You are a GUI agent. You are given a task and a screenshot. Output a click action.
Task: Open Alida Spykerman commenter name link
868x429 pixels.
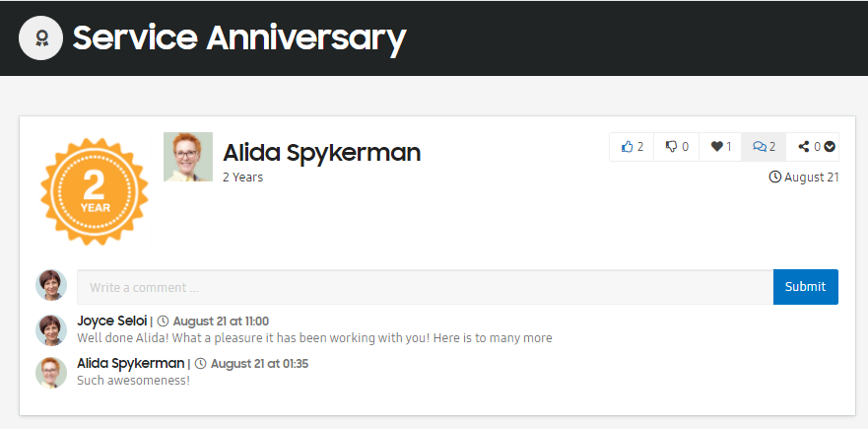click(131, 364)
